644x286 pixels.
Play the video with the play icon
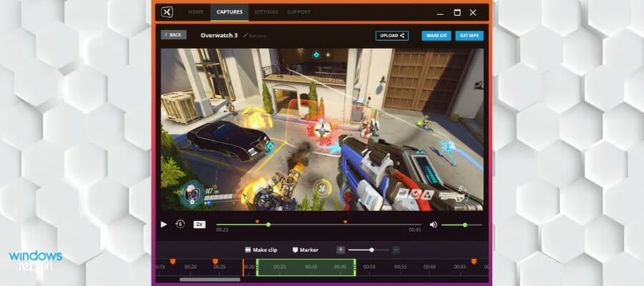point(164,225)
